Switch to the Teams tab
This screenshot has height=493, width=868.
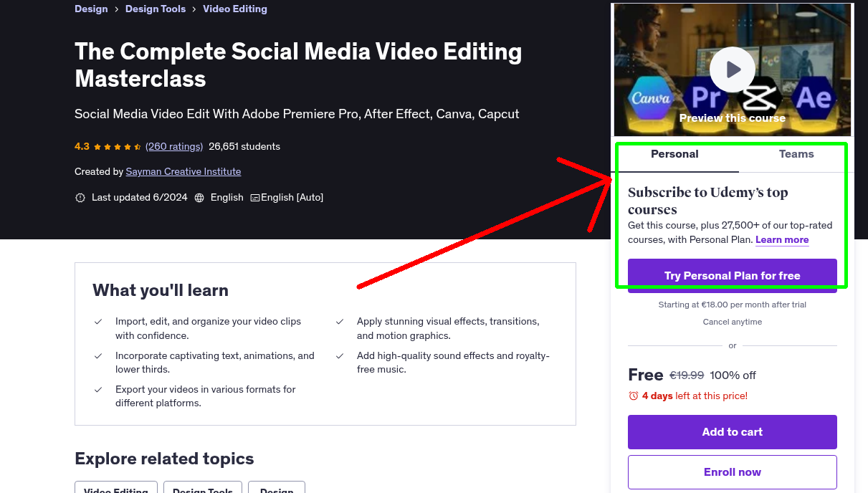pos(796,154)
